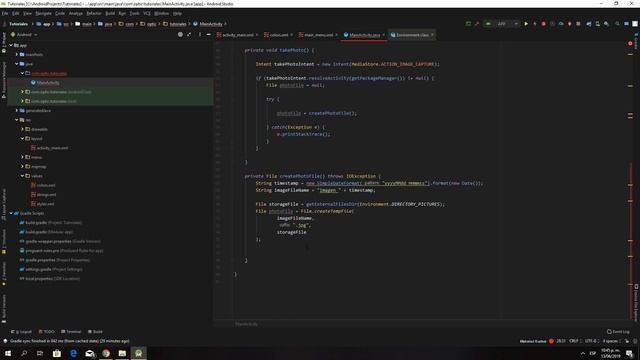Open the AVD Manager icon in toolbar

click(598, 24)
